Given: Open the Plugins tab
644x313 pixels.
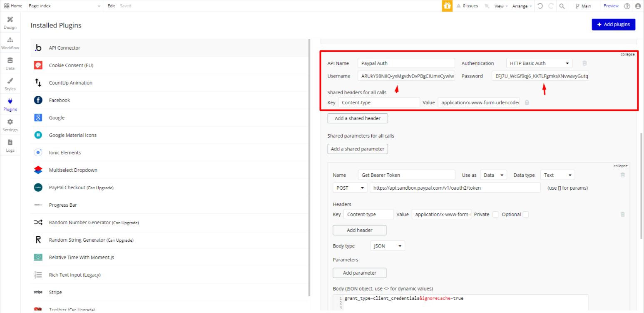Looking at the screenshot, I should tap(10, 105).
